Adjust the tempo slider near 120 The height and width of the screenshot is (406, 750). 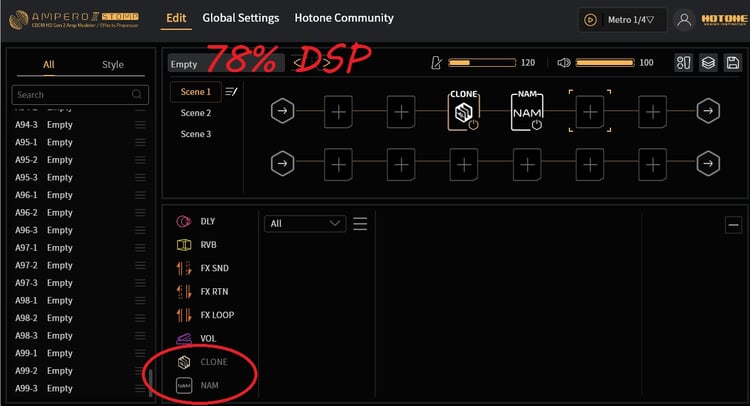(482, 63)
